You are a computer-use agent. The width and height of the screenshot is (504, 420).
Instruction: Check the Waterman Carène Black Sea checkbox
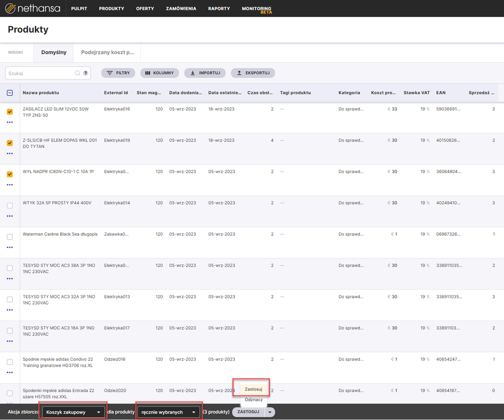pyautogui.click(x=10, y=237)
